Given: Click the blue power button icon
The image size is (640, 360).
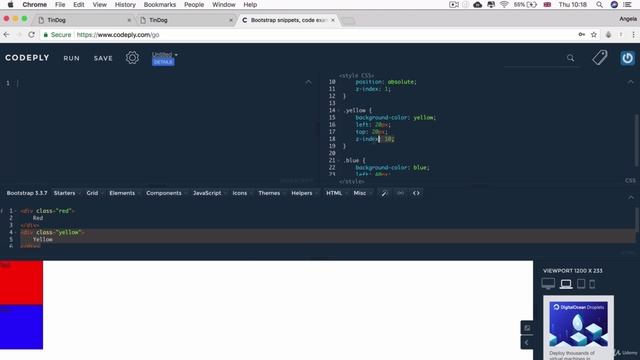Looking at the screenshot, I should click(x=627, y=58).
